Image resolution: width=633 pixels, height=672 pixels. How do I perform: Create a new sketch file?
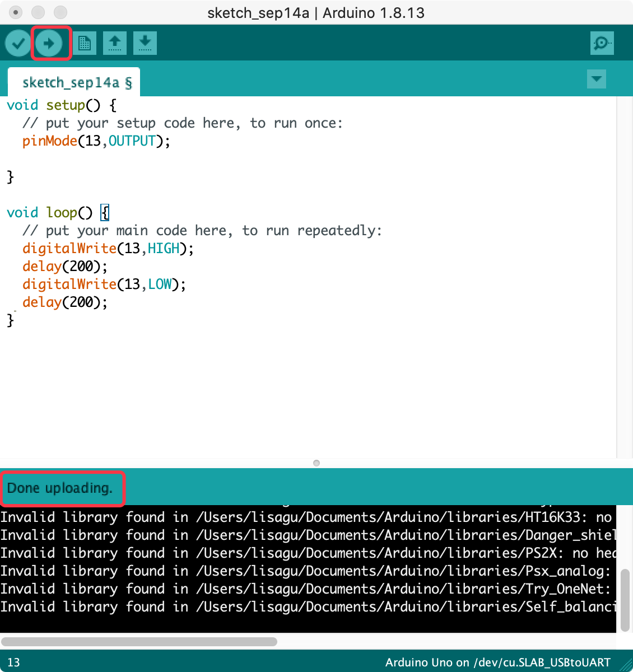coord(85,43)
